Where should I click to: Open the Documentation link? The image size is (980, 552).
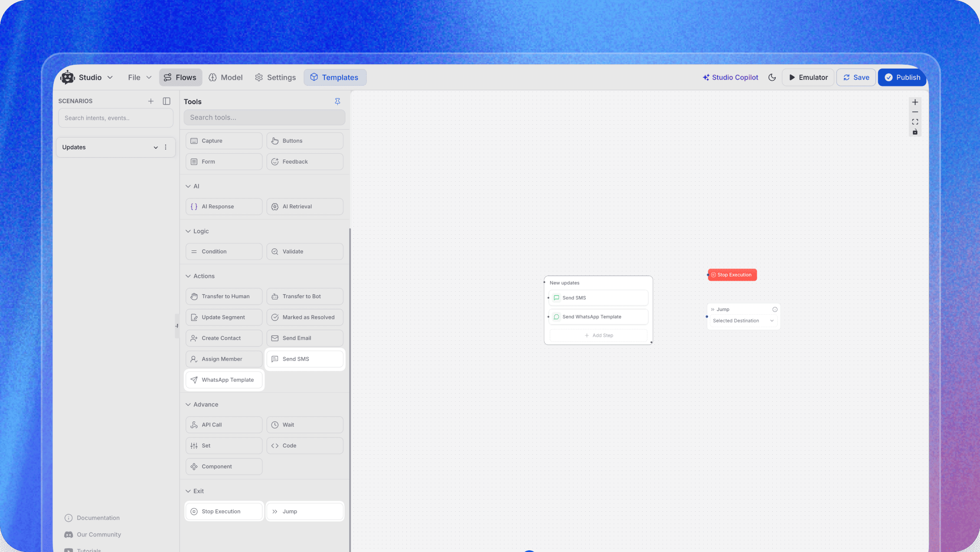[98, 518]
